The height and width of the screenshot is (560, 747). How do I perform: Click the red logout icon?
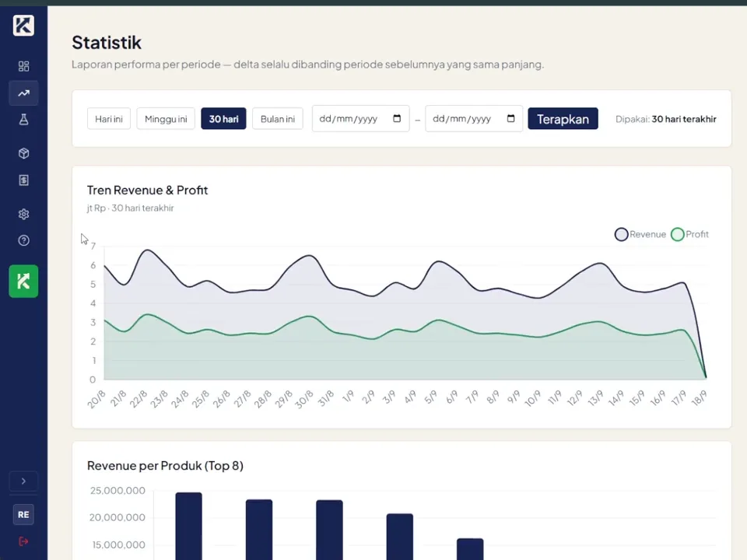pos(23,541)
